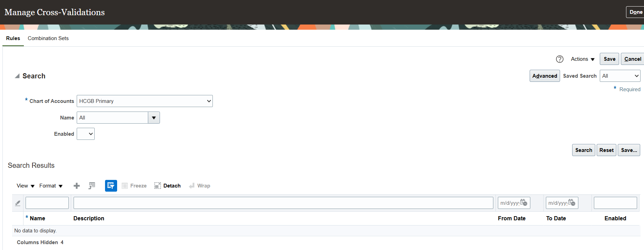Screen dimensions: 644x250
Task: Collapse the Search section triangle
Action: [17, 76]
